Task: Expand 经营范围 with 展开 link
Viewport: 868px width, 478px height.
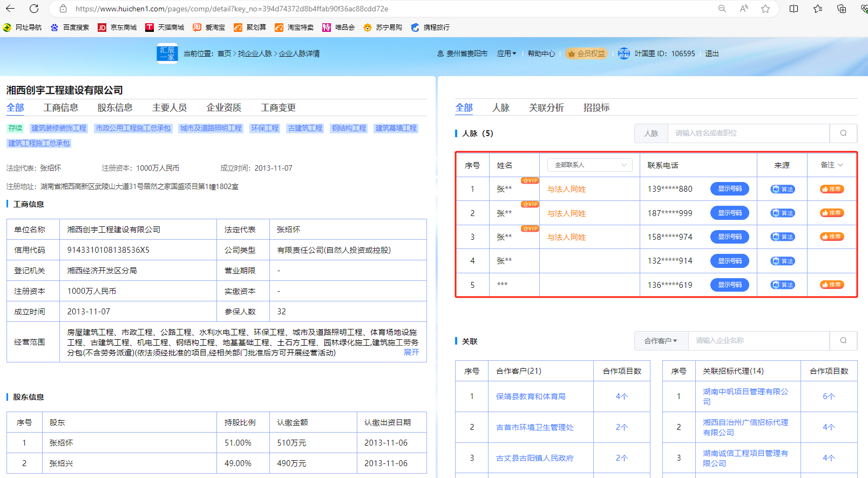Action: 411,352
